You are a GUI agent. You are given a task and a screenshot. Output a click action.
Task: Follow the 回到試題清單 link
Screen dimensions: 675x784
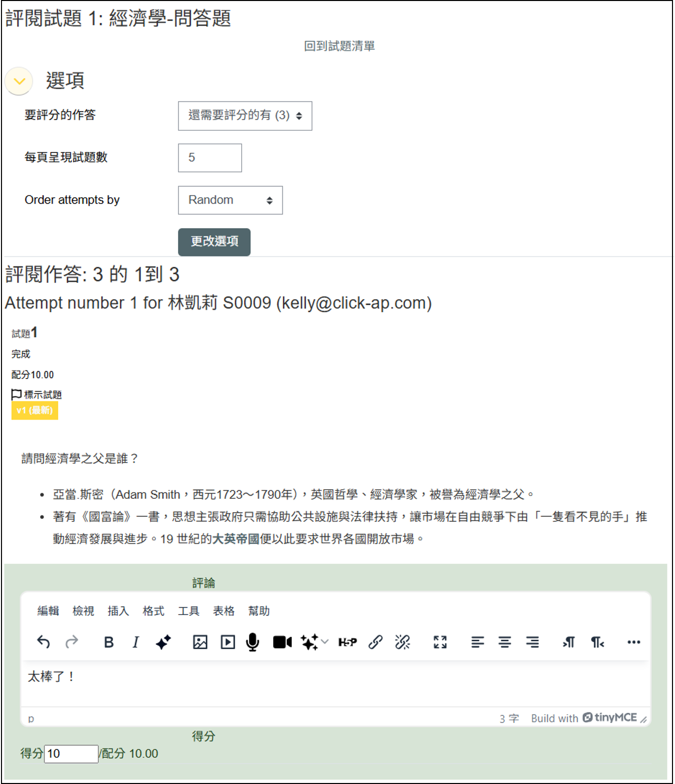[x=340, y=46]
